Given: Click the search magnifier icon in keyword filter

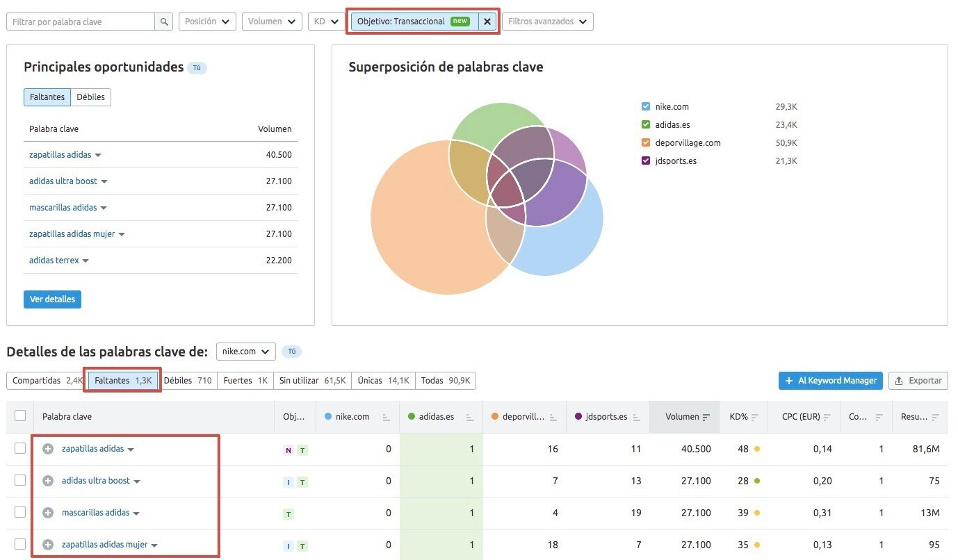Looking at the screenshot, I should (x=164, y=22).
